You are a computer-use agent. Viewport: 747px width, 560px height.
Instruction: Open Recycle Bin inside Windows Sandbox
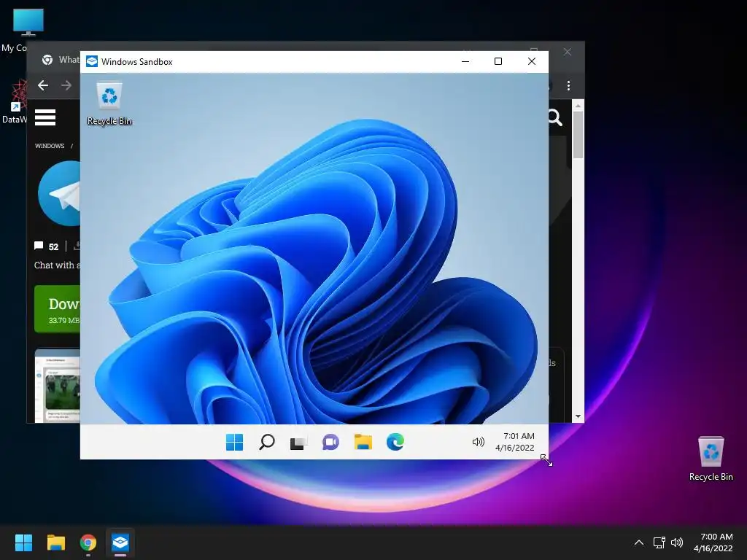(109, 104)
